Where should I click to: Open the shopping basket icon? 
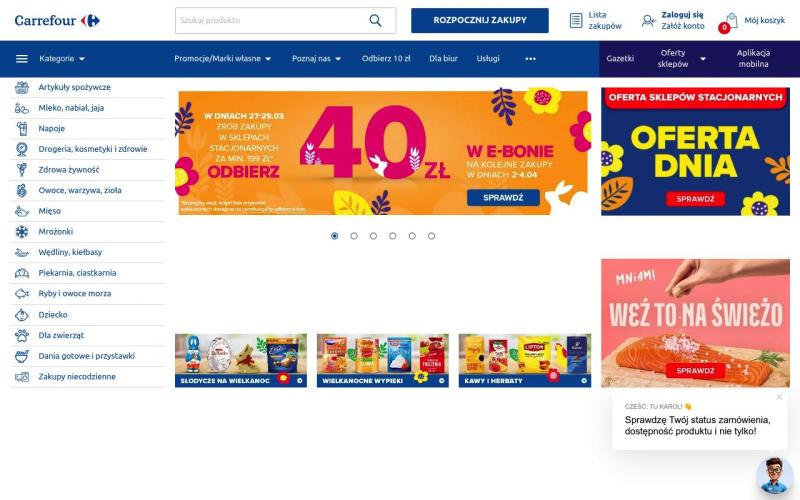point(731,20)
